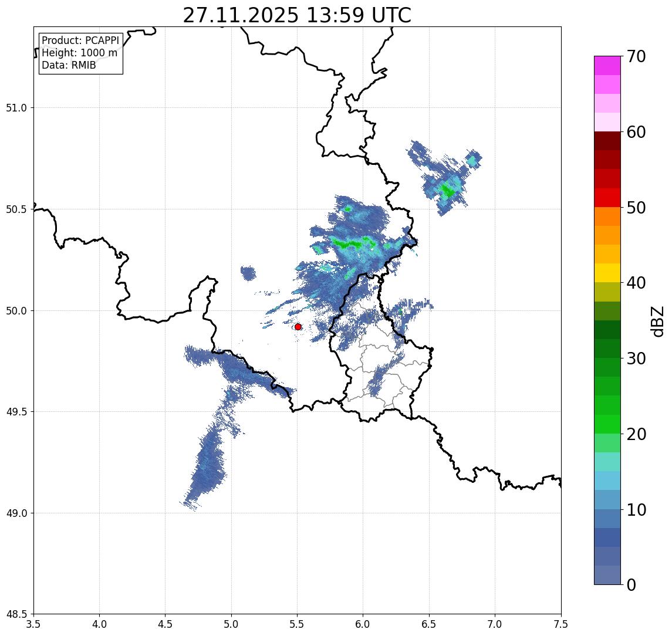Click the 'Height: 1000 m' legend line
Image resolution: width=672 pixels, height=636 pixels.
[x=79, y=53]
